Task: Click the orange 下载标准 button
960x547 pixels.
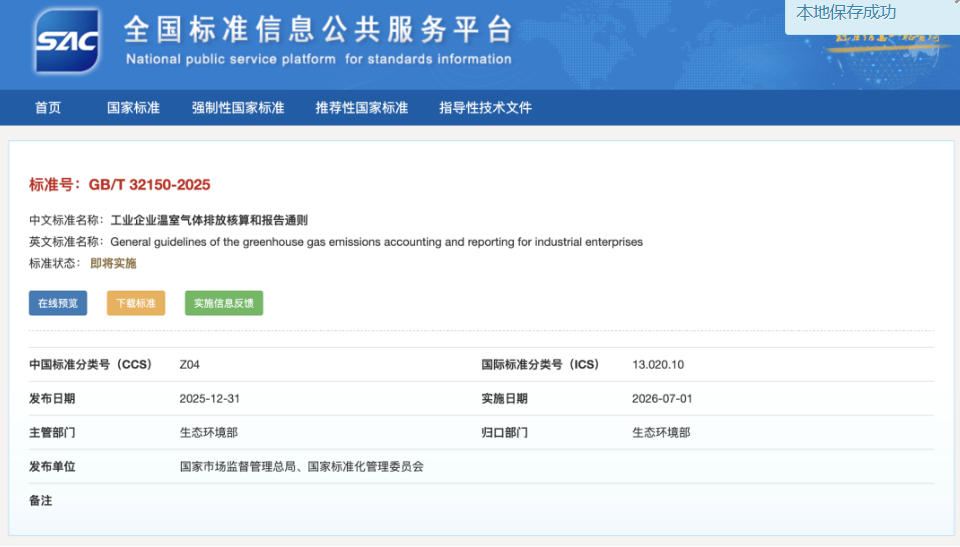Action: click(x=136, y=303)
